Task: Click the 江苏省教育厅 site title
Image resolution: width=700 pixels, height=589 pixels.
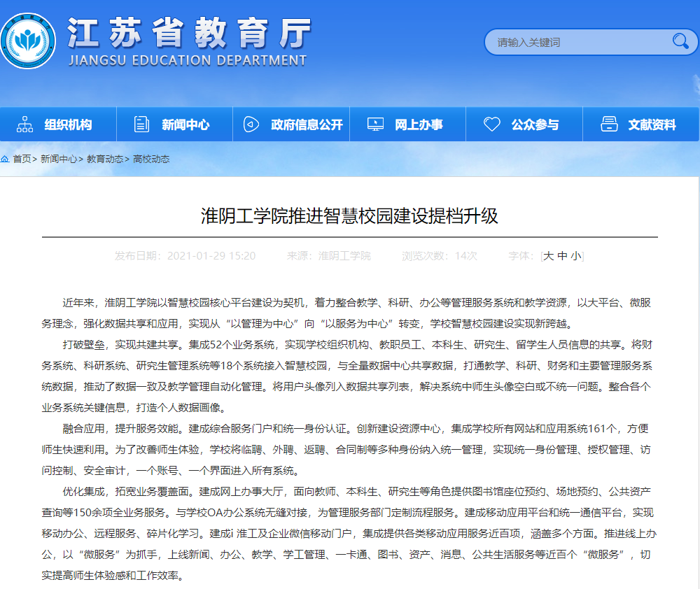Action: tap(189, 33)
